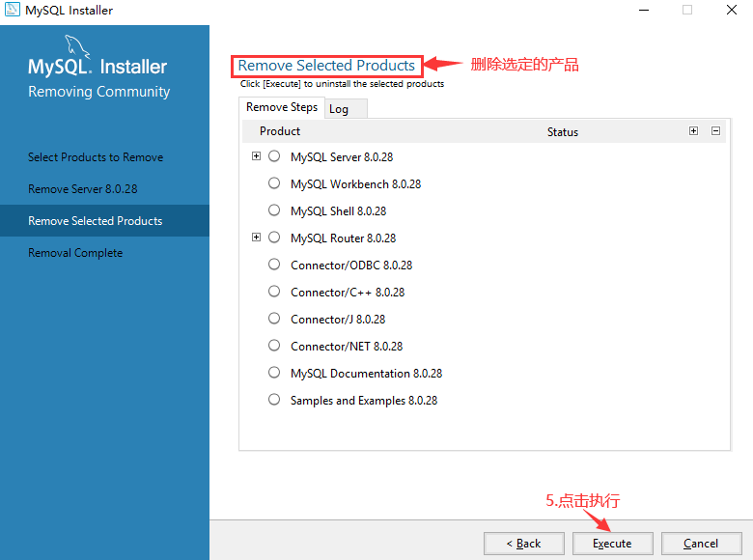Select the Connector/C++ 8.0.28 status circle
This screenshot has height=560, width=753.
274,291
